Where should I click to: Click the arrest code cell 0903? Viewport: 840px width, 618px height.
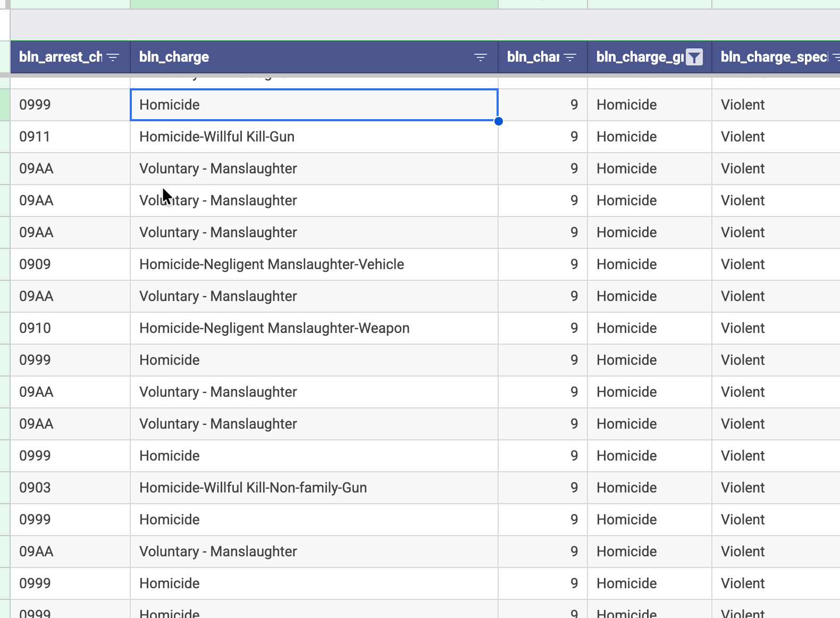click(70, 488)
